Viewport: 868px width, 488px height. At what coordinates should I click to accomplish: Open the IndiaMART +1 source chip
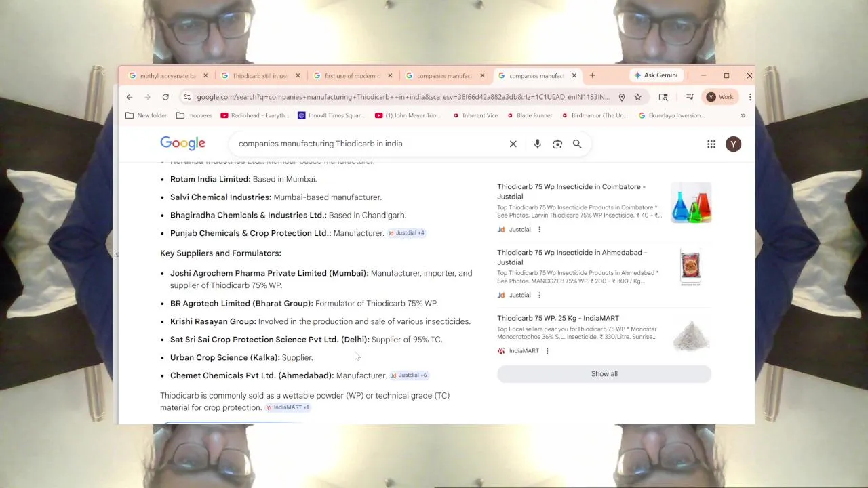click(x=288, y=407)
